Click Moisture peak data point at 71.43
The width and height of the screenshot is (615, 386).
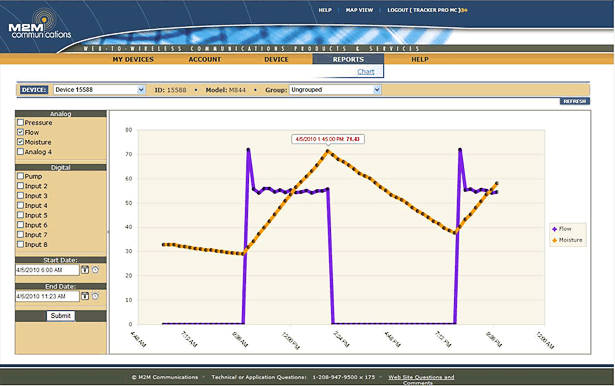coord(328,151)
